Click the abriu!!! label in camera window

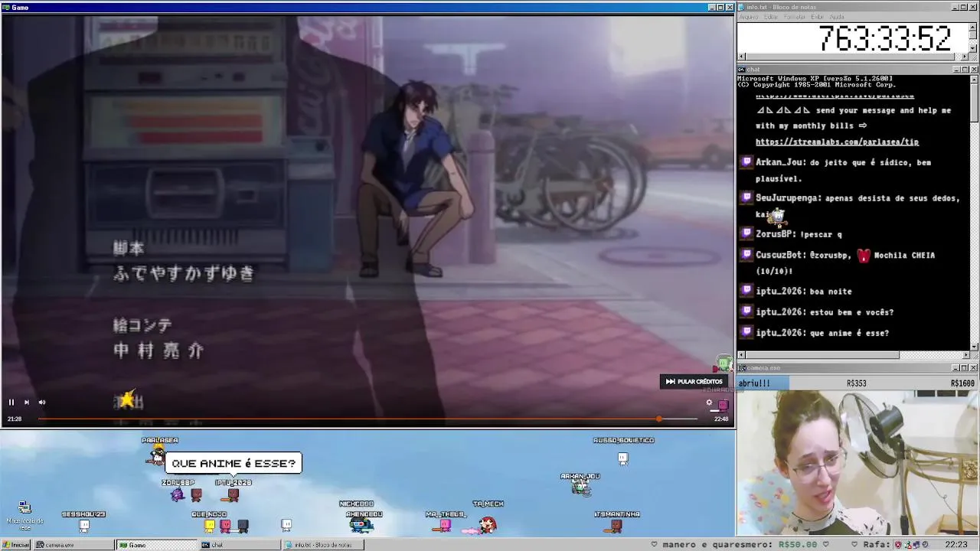point(754,383)
